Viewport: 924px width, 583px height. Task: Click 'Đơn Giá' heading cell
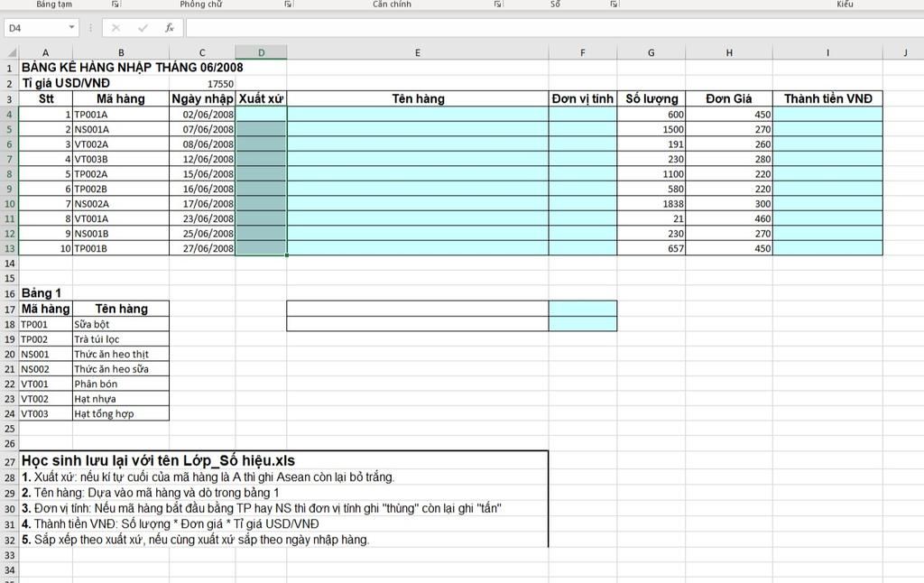[729, 99]
